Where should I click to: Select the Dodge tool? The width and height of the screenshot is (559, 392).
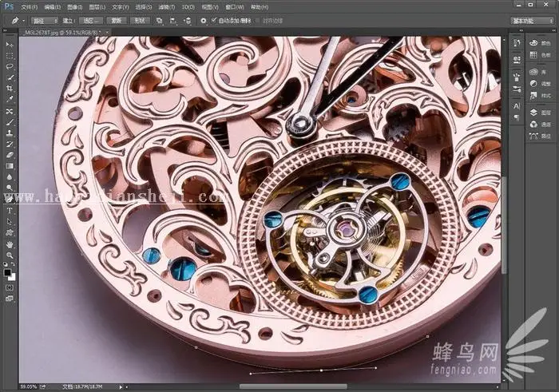(x=10, y=188)
